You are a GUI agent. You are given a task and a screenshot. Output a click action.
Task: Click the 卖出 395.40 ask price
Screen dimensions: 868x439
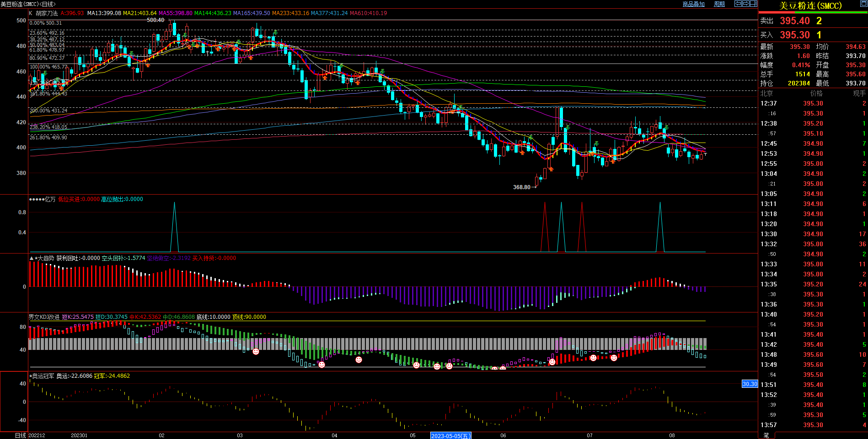794,21
